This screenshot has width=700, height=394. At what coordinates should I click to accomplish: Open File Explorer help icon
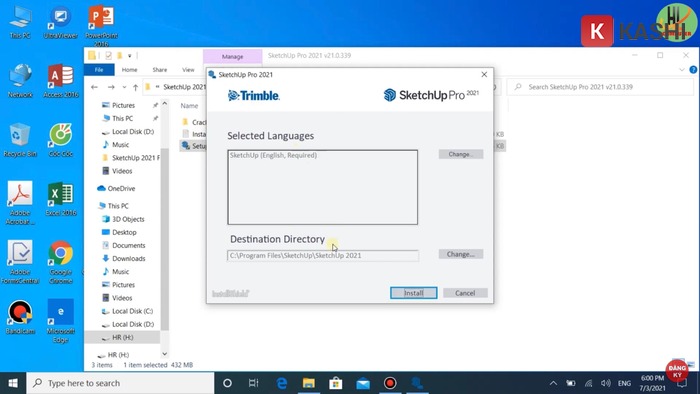693,70
